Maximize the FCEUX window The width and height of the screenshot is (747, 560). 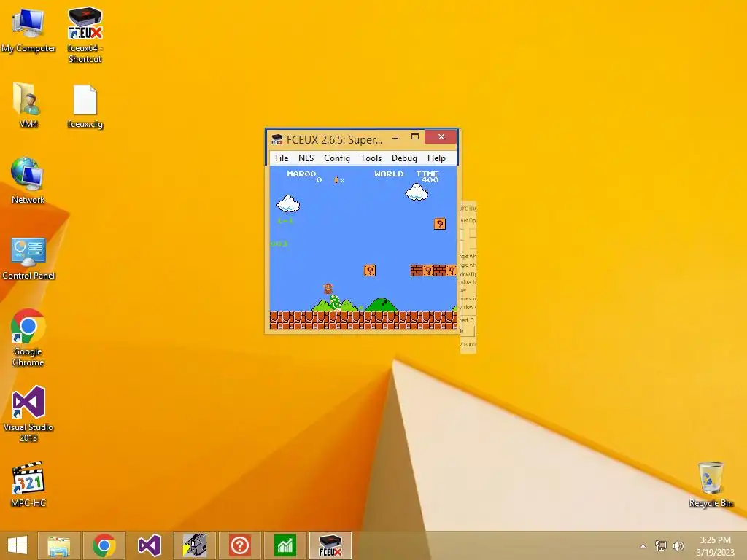point(415,137)
